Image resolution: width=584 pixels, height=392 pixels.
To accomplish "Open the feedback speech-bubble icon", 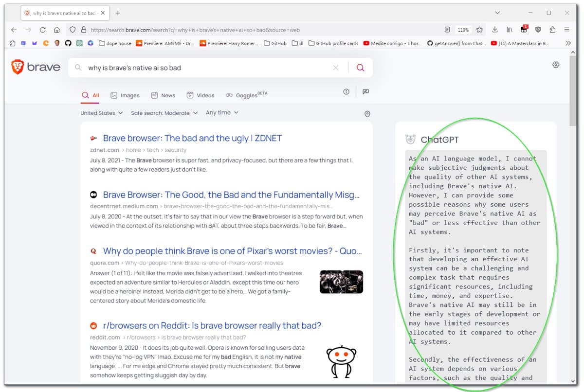I will 366,91.
